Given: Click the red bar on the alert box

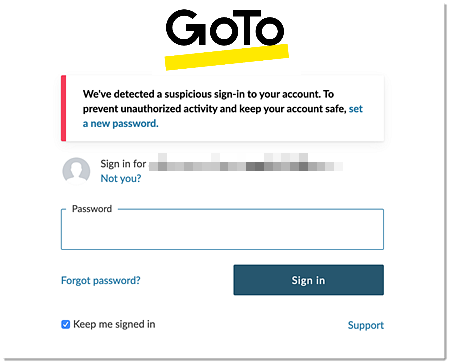Looking at the screenshot, I should pyautogui.click(x=63, y=108).
